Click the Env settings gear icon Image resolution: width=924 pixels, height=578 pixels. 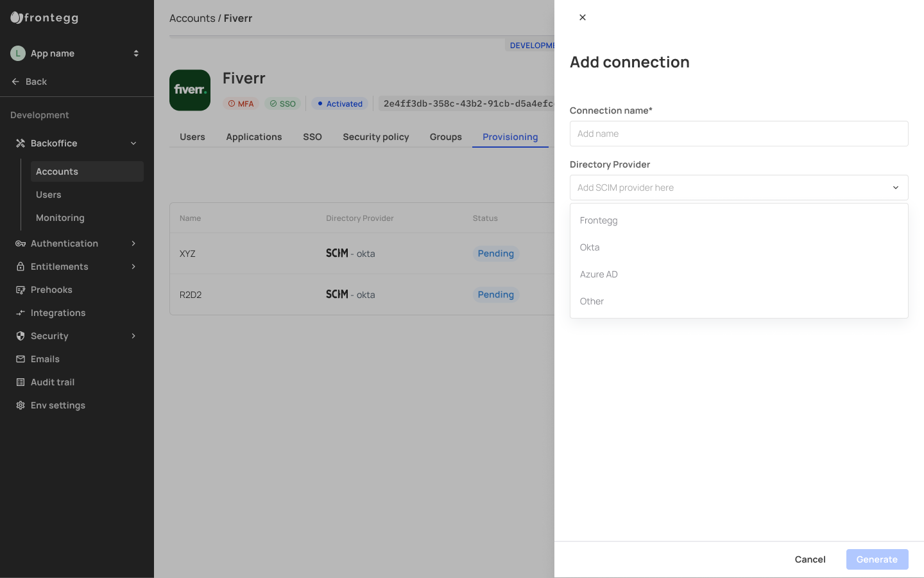pos(21,405)
